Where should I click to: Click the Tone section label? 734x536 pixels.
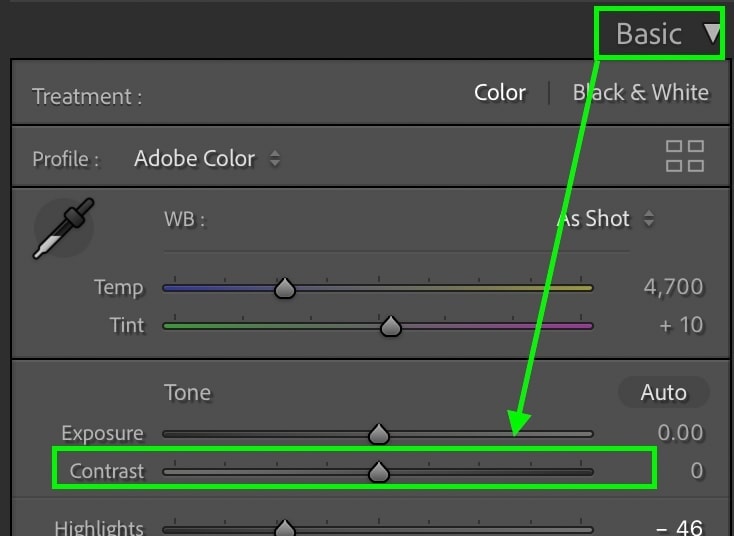(187, 392)
